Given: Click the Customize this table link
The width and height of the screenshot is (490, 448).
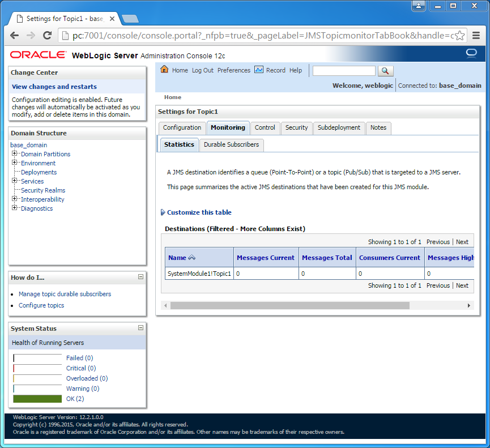Looking at the screenshot, I should [199, 212].
